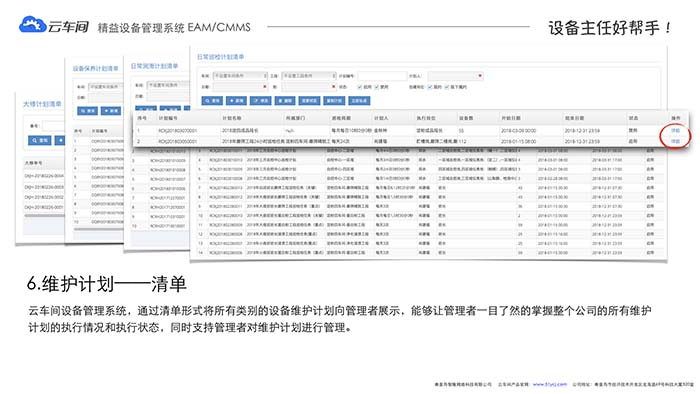The height and width of the screenshot is (394, 700).
Task: Open the 车间 dropdown in the 日常润滑计划清单 window
Action: 169,85
